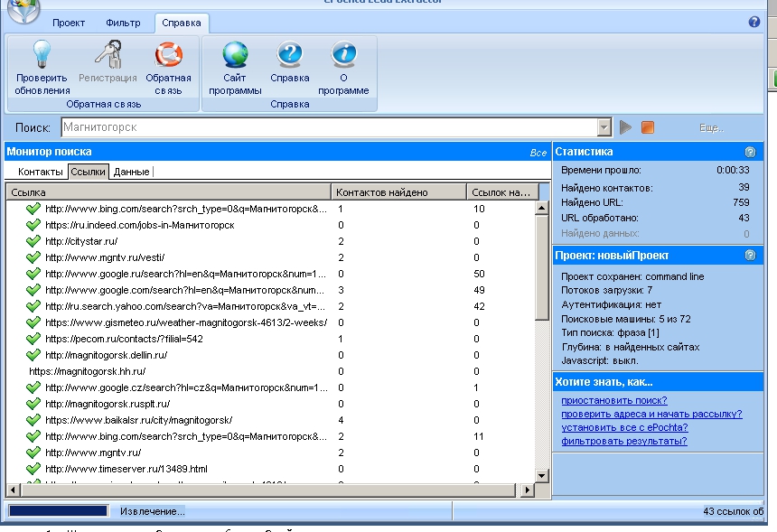This screenshot has height=532, width=777.
Task: Click text Javascript: выкл.
Action: tap(600, 360)
